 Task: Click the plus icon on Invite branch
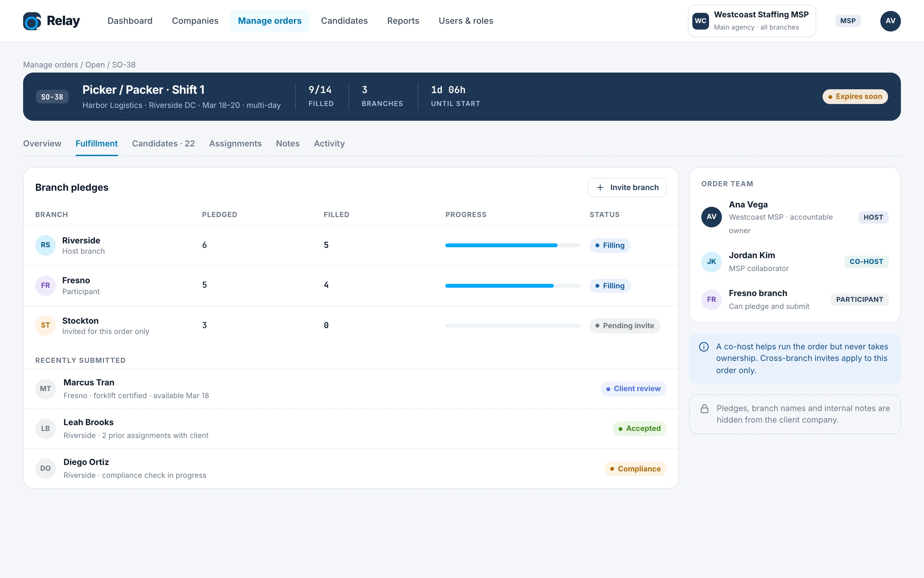[x=600, y=187]
